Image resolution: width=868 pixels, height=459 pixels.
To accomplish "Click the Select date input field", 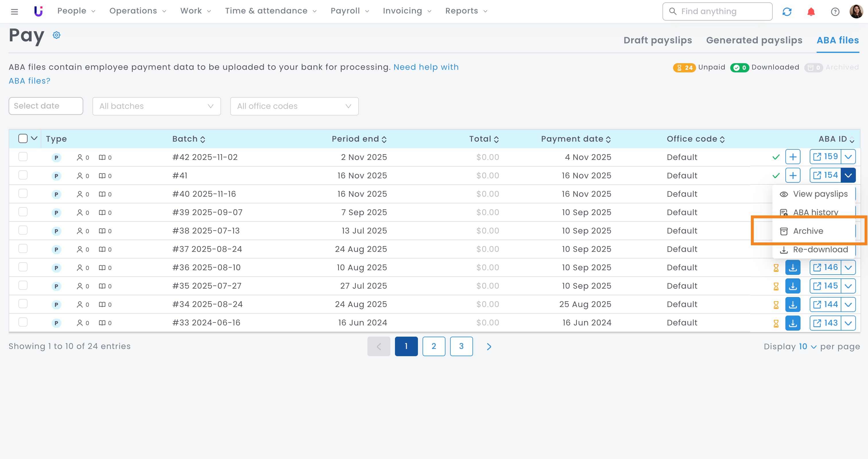I will (46, 106).
